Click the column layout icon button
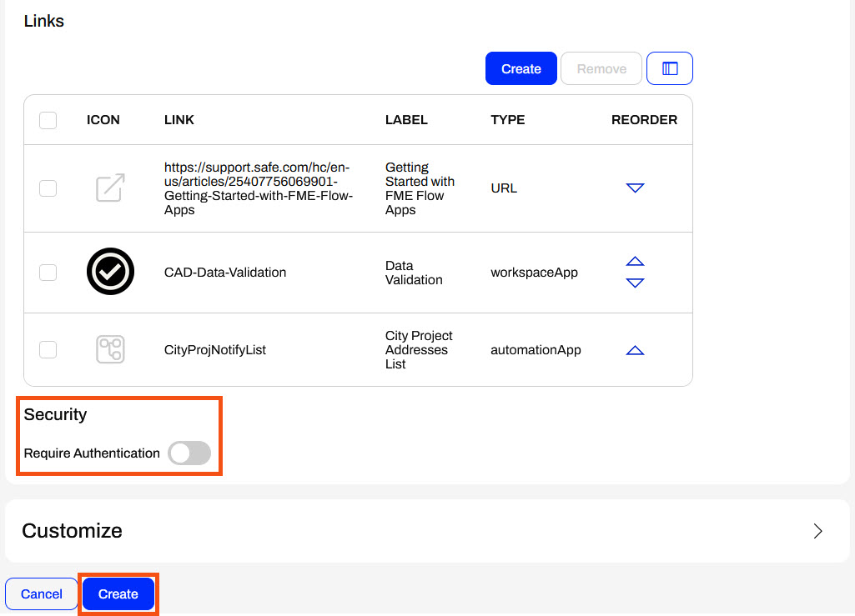 pyautogui.click(x=669, y=68)
